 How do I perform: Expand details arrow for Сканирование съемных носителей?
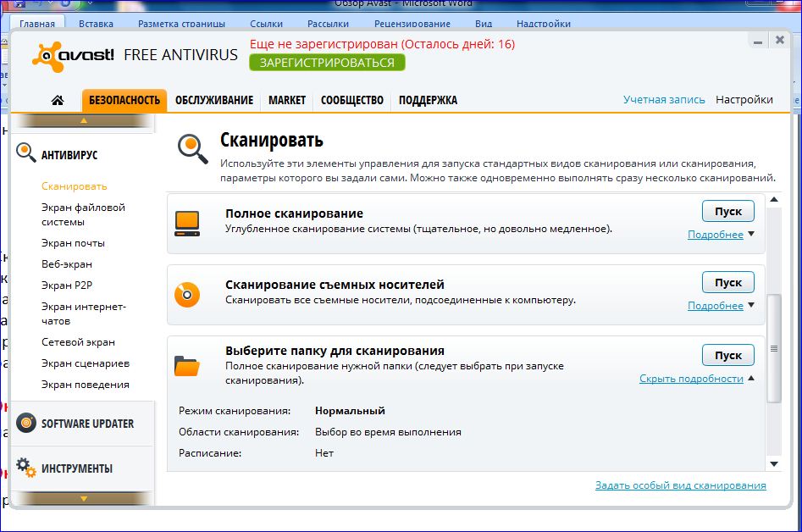[x=751, y=305]
